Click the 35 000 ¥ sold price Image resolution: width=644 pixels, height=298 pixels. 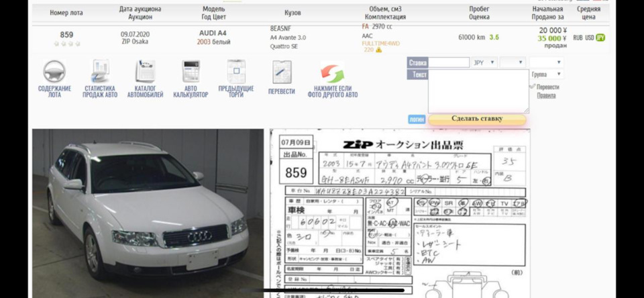[x=552, y=38]
